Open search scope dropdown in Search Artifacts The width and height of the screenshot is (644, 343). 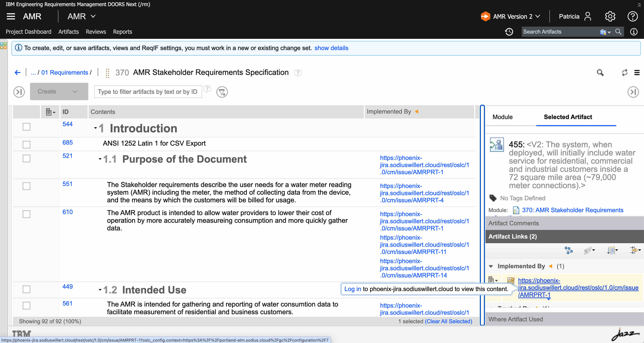605,32
